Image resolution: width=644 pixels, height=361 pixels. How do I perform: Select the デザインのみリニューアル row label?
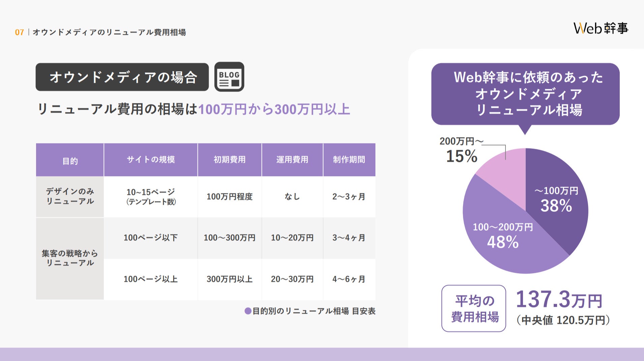70,197
